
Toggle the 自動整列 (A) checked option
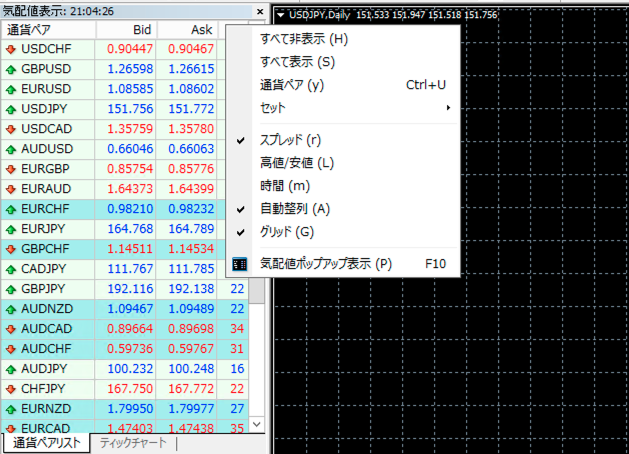tap(294, 209)
